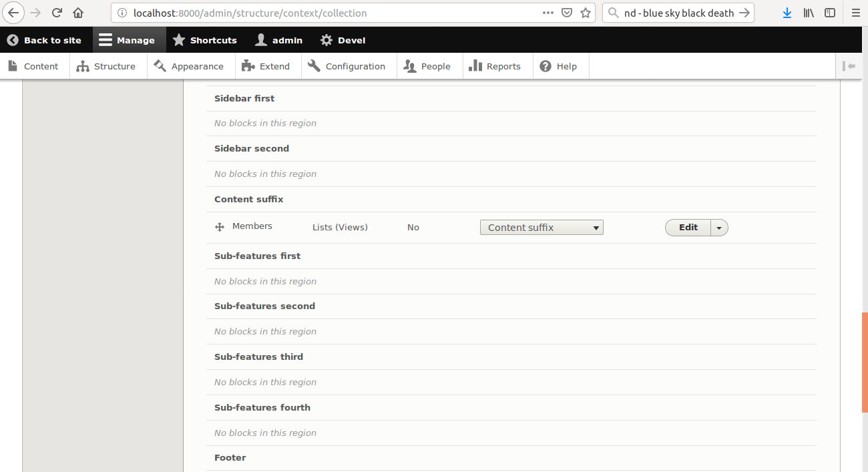Expand the arrow next to the Edit button
The width and height of the screenshot is (868, 472).
[719, 228]
